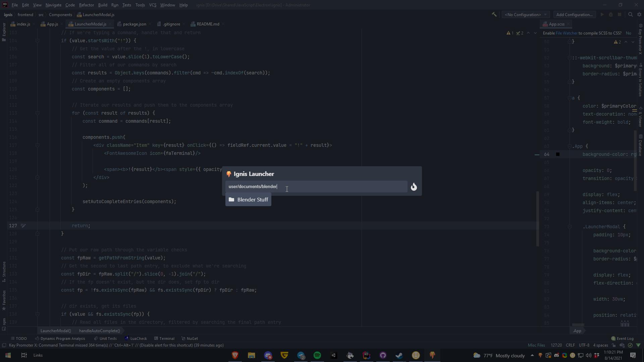Go to previous highlighted error arrow in LauncherModal.js
The height and width of the screenshot is (362, 644).
point(528,33)
